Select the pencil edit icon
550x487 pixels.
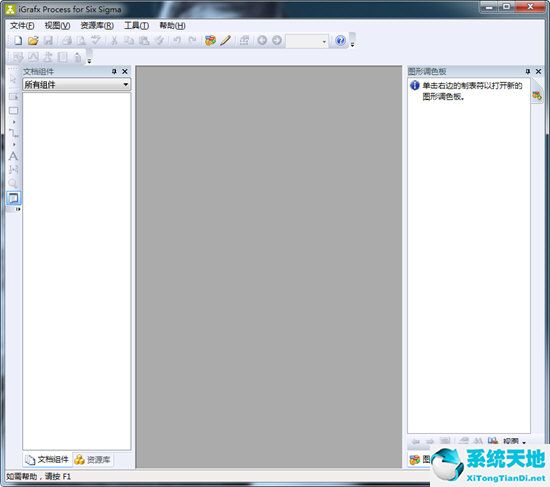click(226, 40)
